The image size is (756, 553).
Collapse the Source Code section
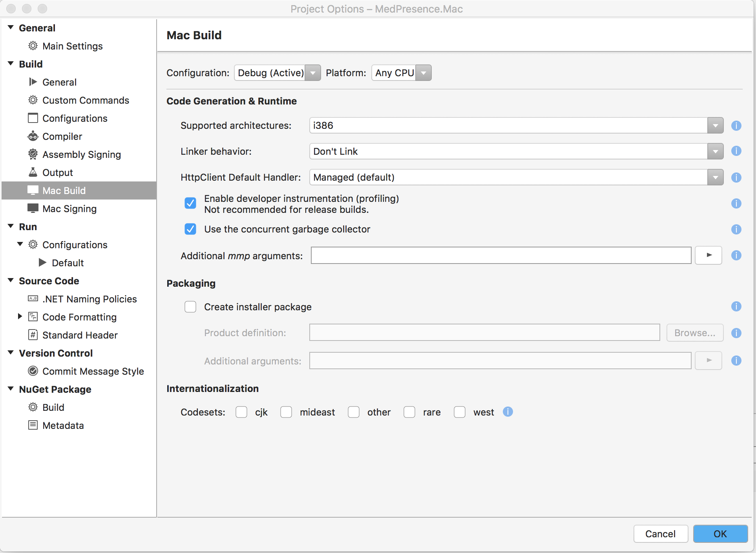tap(11, 280)
